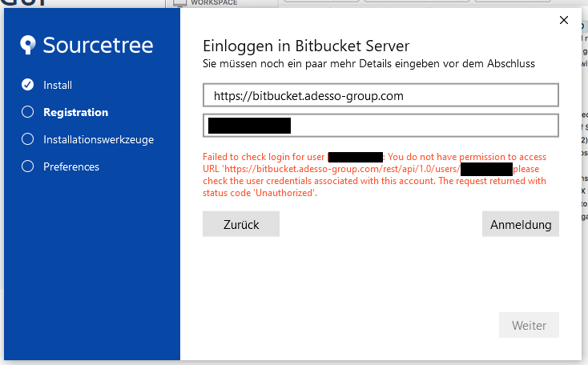The height and width of the screenshot is (365, 588).
Task: Open the Preferences step label
Action: coord(71,166)
